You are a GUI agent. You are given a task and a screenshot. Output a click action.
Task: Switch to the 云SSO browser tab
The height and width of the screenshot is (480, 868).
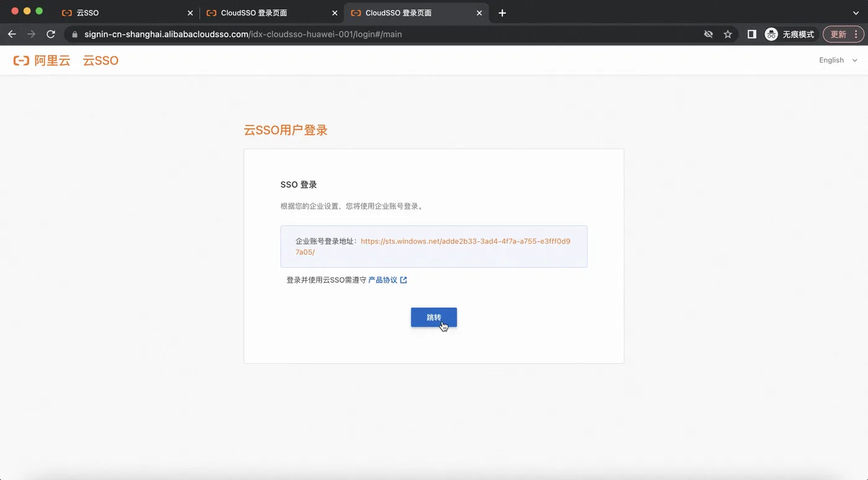pyautogui.click(x=128, y=13)
